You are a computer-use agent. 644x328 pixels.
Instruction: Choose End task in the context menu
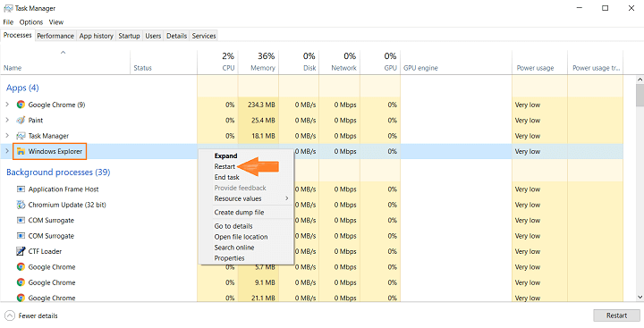226,177
